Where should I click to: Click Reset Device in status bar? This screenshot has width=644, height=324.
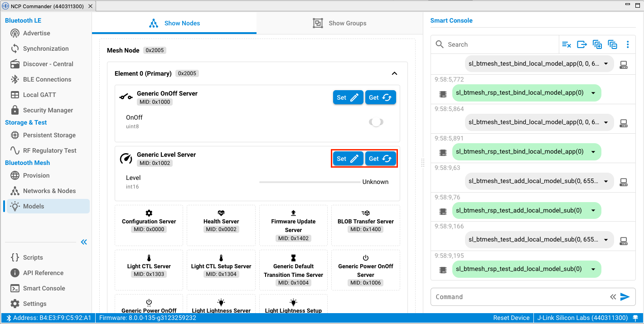point(511,318)
